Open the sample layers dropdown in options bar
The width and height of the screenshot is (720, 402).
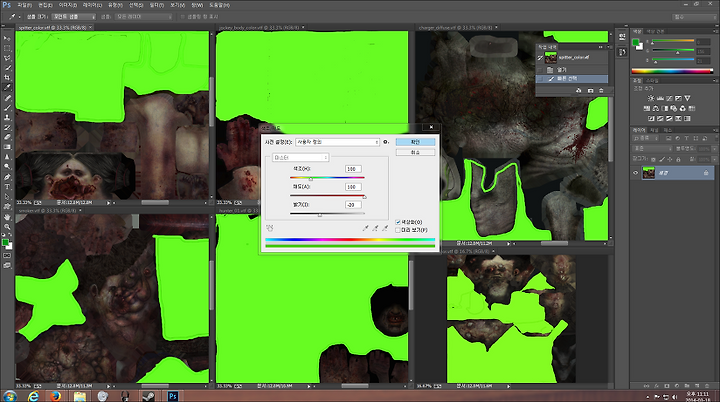[144, 17]
